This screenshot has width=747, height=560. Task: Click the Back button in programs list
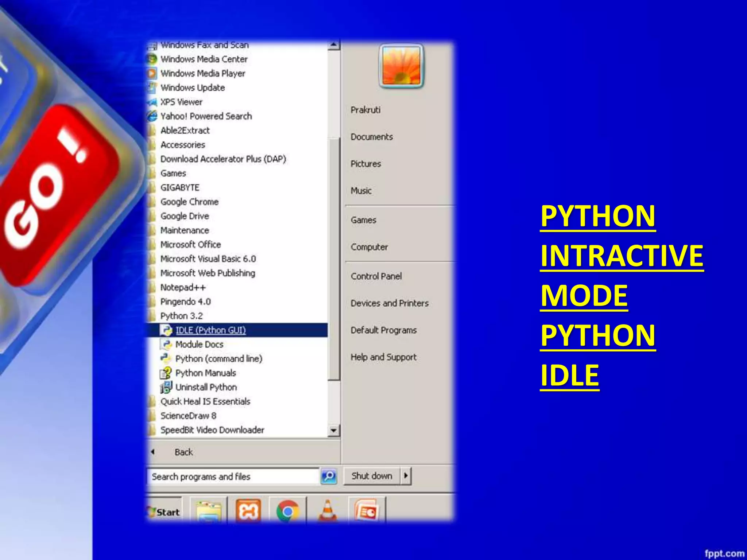(x=183, y=452)
